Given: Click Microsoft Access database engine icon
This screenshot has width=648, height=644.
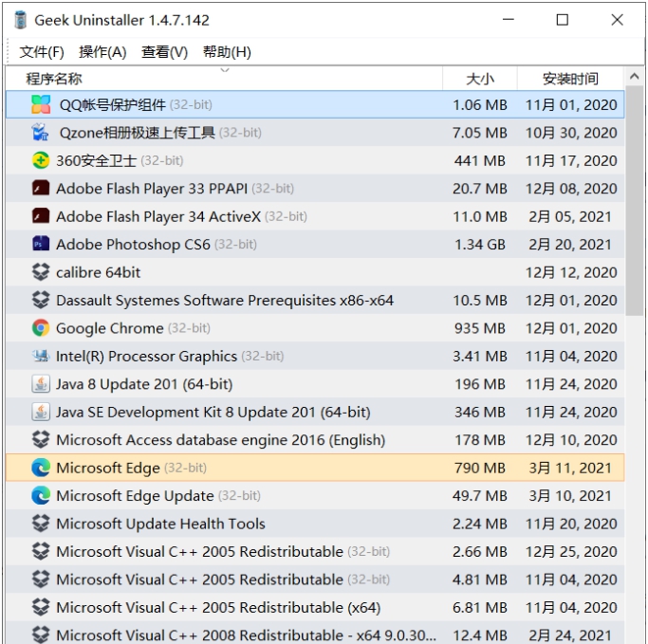Looking at the screenshot, I should (41, 439).
